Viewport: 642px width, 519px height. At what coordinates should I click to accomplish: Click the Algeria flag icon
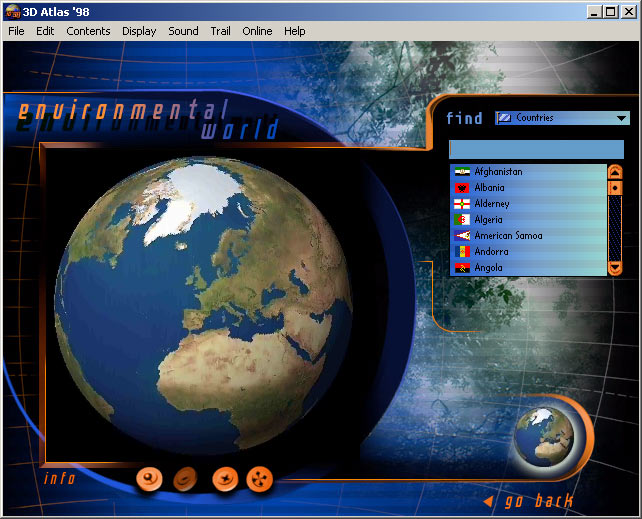(x=462, y=220)
